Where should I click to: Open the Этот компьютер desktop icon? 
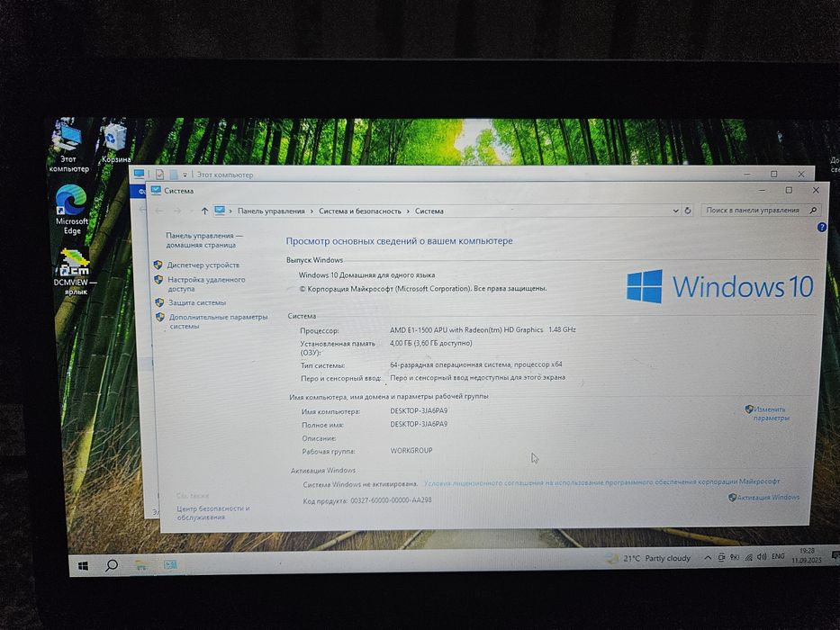pos(68,146)
